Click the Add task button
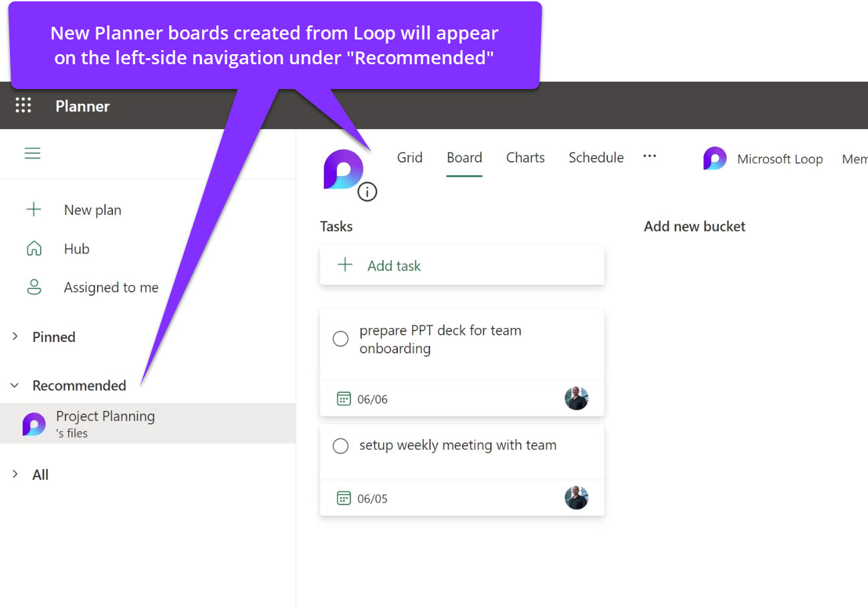868x607 pixels. click(462, 265)
